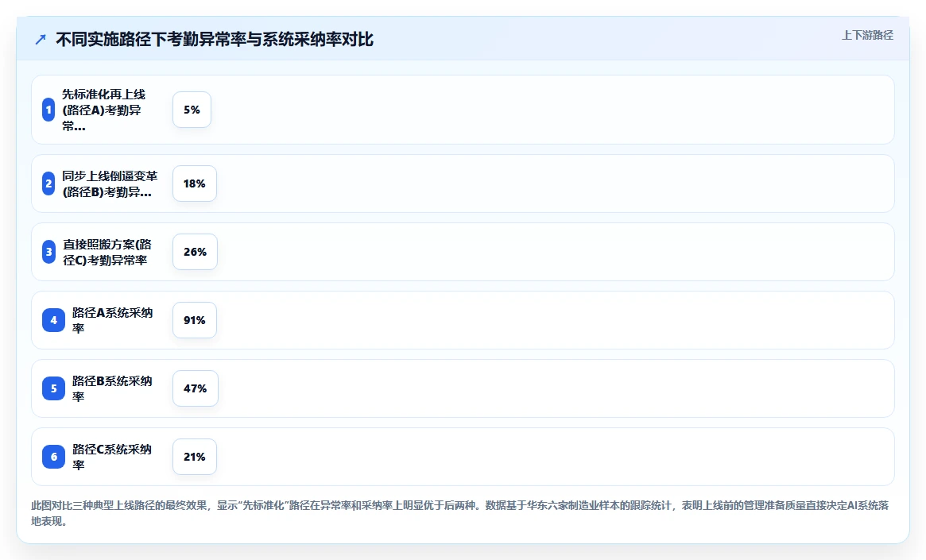Screen dimensions: 926x560
Task: Select the 路径C系统采纳率 row label
Action: 112,457
